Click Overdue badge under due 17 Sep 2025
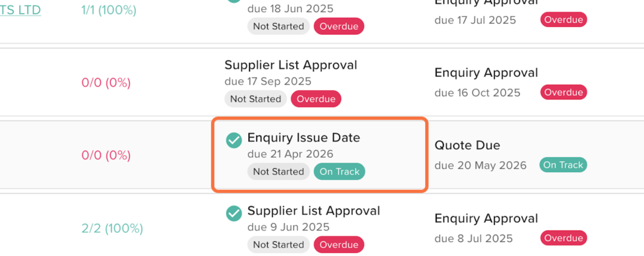644x256 pixels. [316, 99]
